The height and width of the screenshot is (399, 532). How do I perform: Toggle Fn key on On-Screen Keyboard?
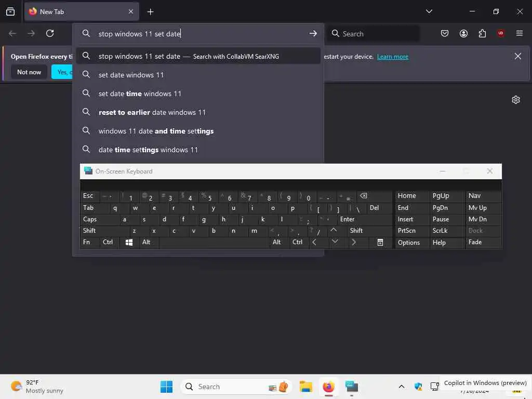90,242
